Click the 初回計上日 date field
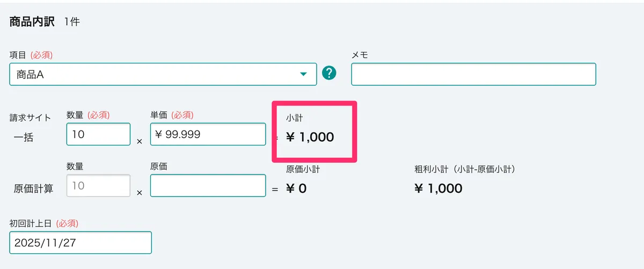 pyautogui.click(x=80, y=242)
